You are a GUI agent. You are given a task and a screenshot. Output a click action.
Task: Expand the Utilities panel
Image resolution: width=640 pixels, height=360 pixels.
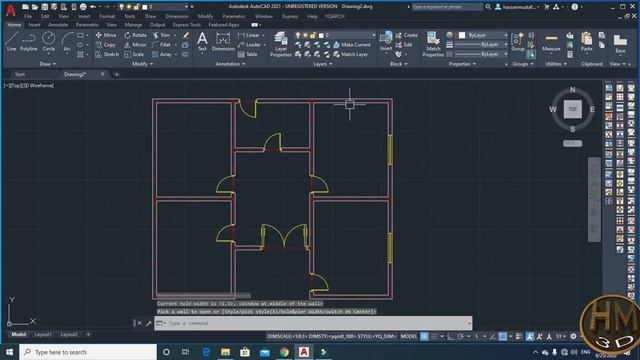pos(556,64)
